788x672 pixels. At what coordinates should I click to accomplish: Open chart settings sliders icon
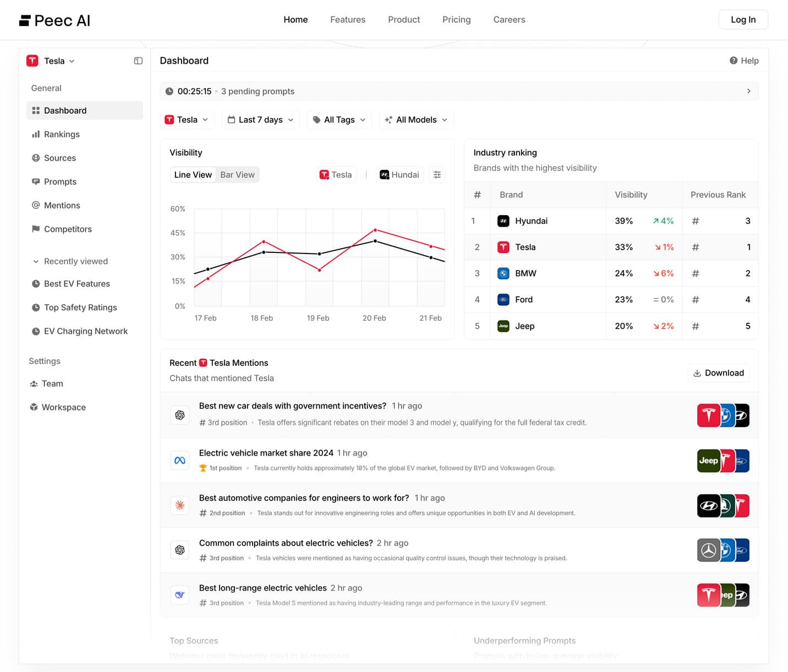point(437,174)
